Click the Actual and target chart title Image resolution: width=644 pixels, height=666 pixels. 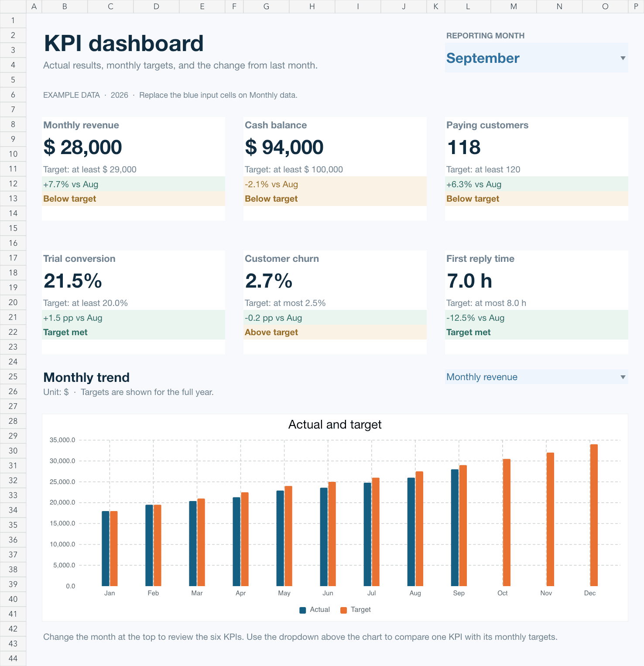tap(335, 425)
